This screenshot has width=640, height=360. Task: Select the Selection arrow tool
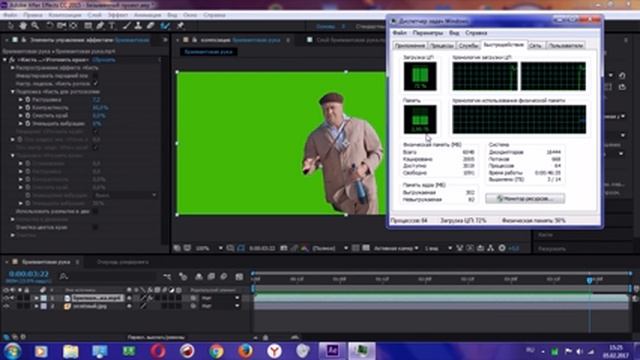tap(10, 26)
